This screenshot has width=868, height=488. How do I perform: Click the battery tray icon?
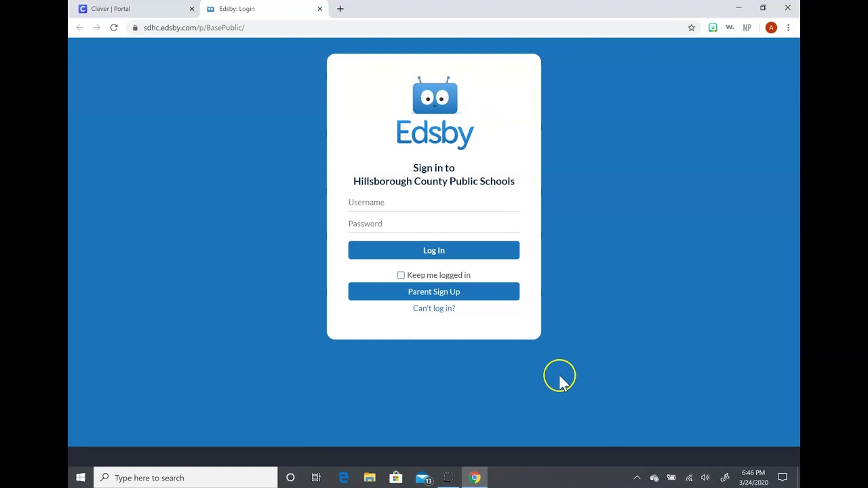click(671, 478)
